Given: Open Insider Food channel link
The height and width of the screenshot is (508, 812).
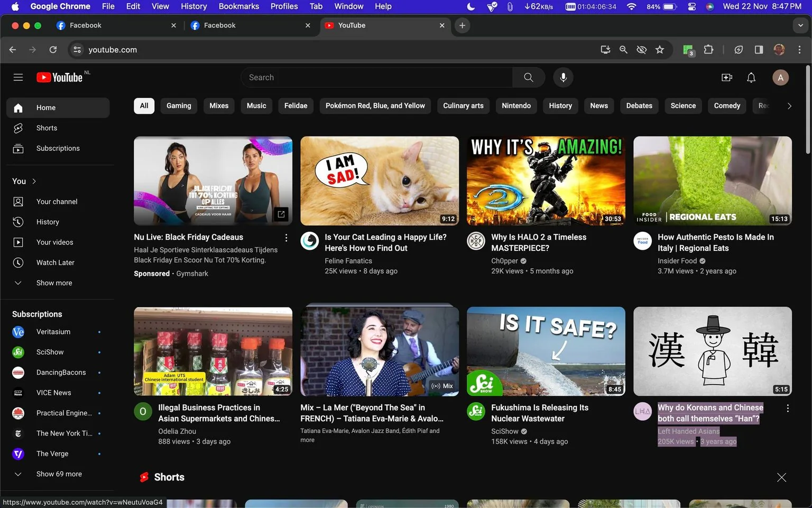Looking at the screenshot, I should (677, 261).
